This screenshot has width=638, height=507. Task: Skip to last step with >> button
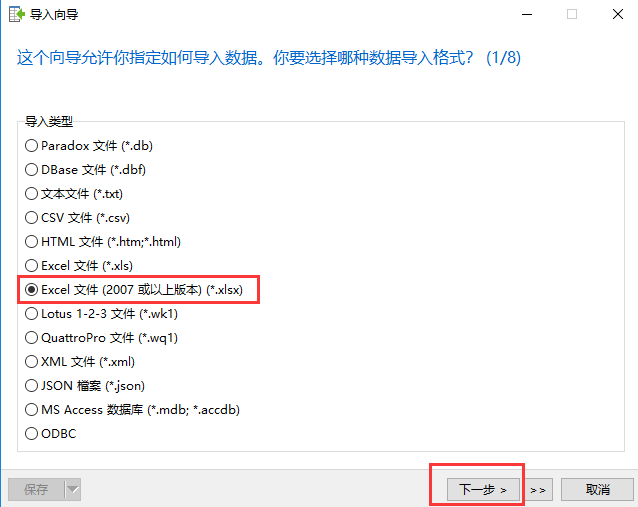tap(537, 489)
